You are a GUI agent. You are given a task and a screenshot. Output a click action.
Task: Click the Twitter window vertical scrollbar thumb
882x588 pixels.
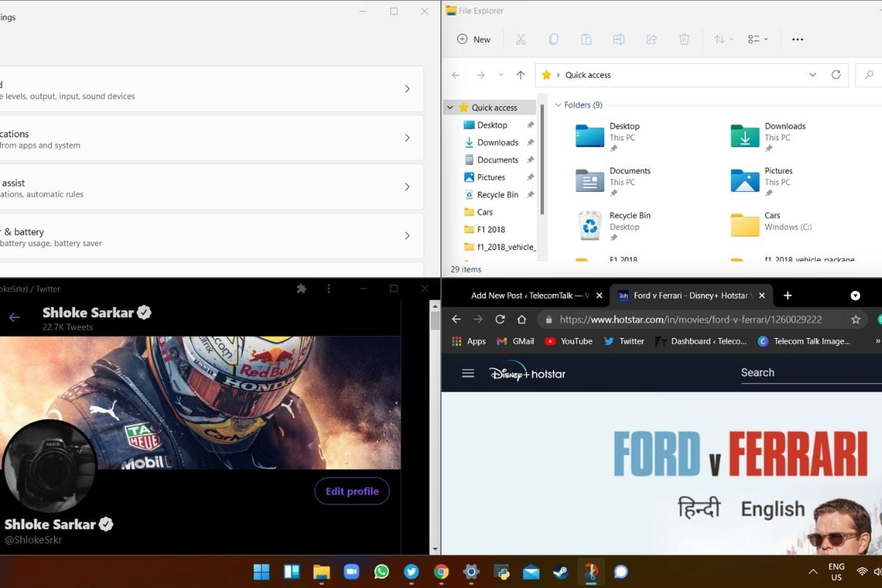[435, 320]
